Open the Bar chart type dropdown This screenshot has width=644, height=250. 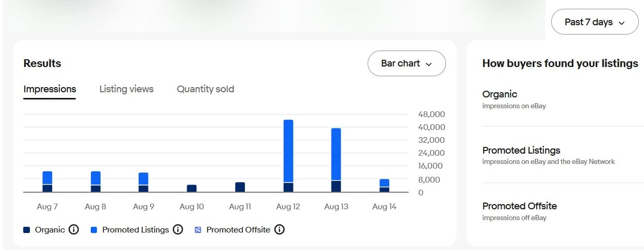(406, 63)
